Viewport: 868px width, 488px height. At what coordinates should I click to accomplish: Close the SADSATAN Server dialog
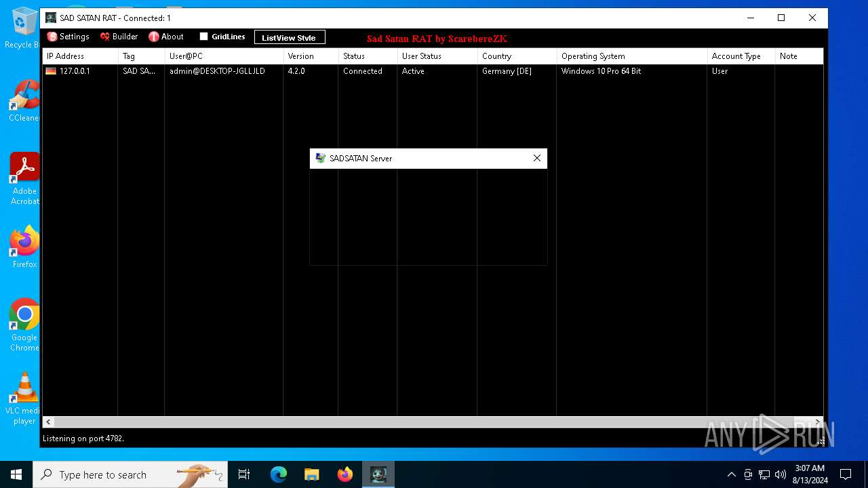(x=537, y=158)
